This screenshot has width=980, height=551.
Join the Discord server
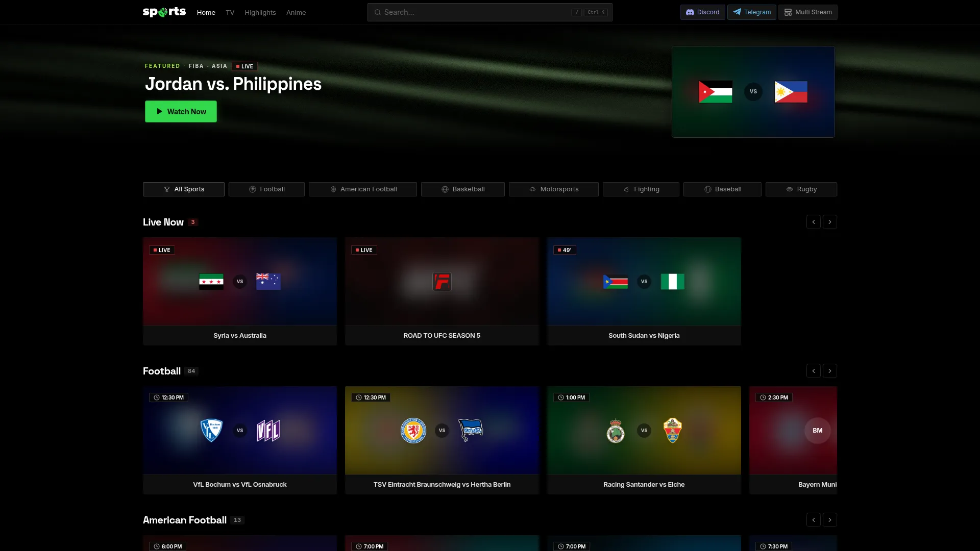click(x=703, y=12)
